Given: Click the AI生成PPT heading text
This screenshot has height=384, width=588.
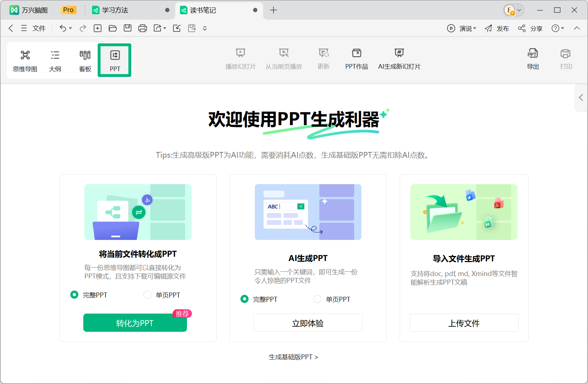Looking at the screenshot, I should point(308,258).
